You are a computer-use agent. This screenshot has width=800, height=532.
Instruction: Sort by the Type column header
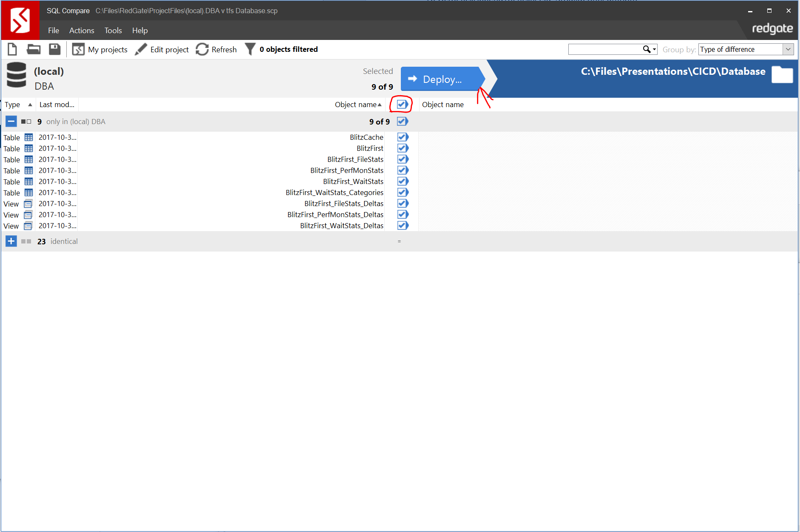click(x=18, y=105)
